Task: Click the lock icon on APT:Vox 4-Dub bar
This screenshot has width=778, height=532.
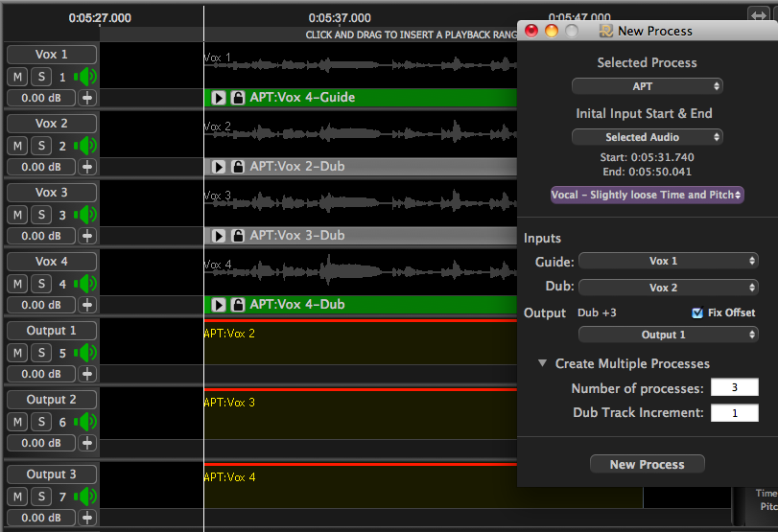Action: click(238, 305)
